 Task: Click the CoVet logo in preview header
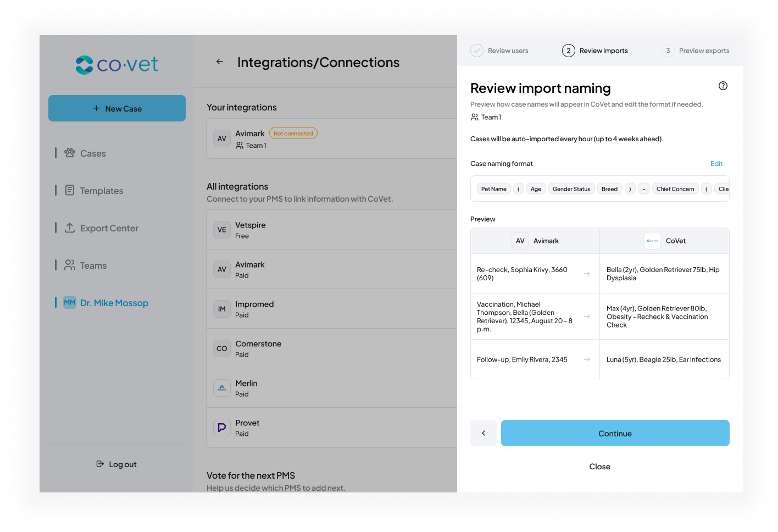[x=653, y=241]
